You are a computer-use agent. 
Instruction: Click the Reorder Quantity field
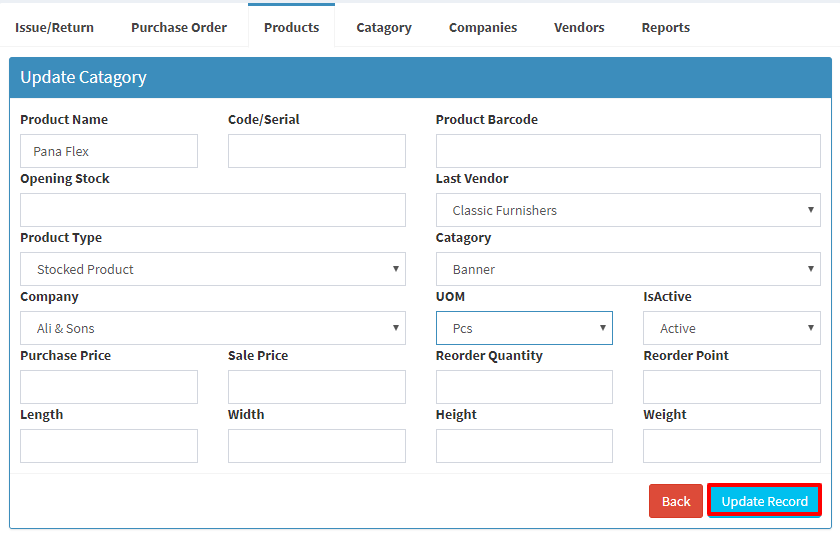pos(524,387)
